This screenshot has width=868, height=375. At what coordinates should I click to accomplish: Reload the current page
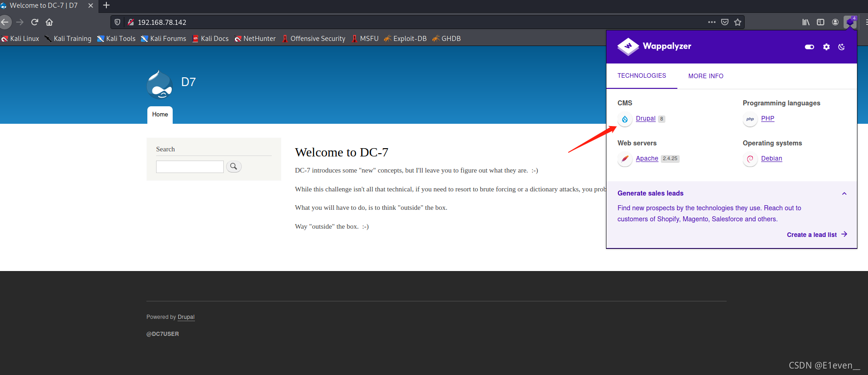35,22
